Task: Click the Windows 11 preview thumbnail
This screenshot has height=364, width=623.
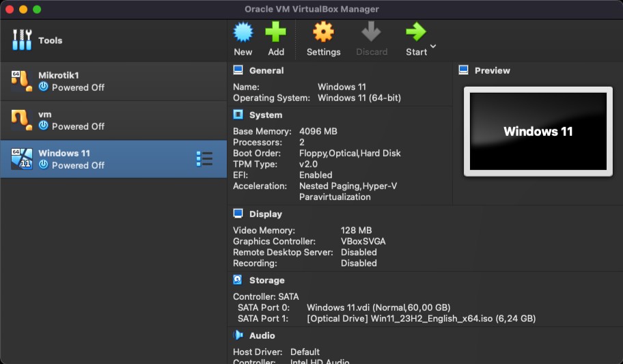Action: tap(538, 131)
